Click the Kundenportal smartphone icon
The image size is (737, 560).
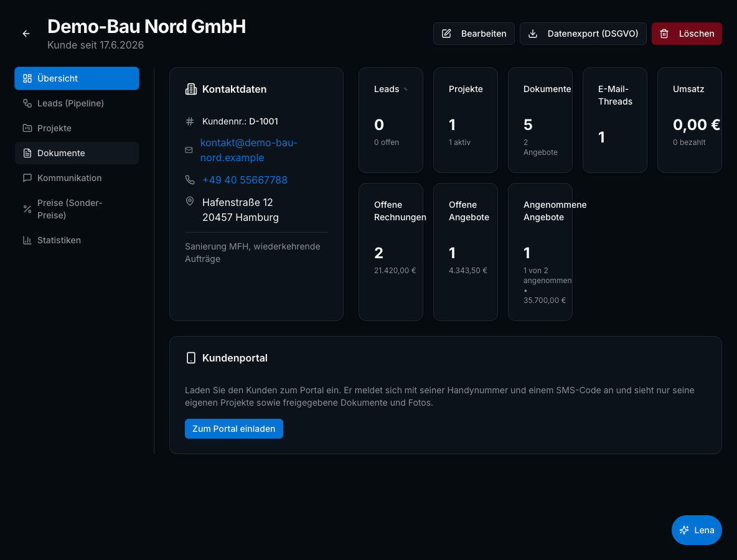click(191, 358)
